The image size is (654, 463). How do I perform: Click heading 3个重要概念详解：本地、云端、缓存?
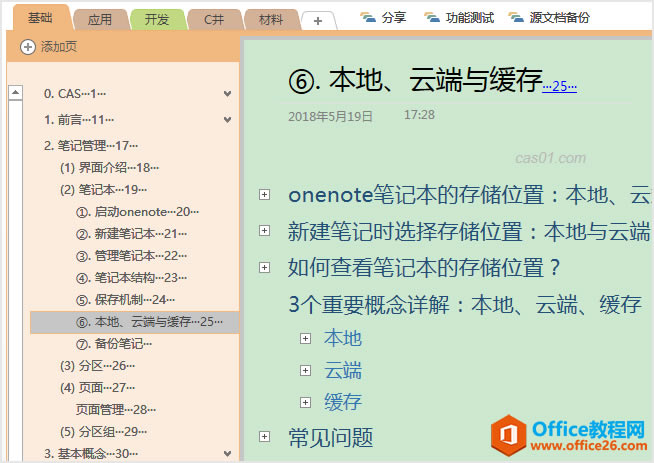[x=465, y=304]
